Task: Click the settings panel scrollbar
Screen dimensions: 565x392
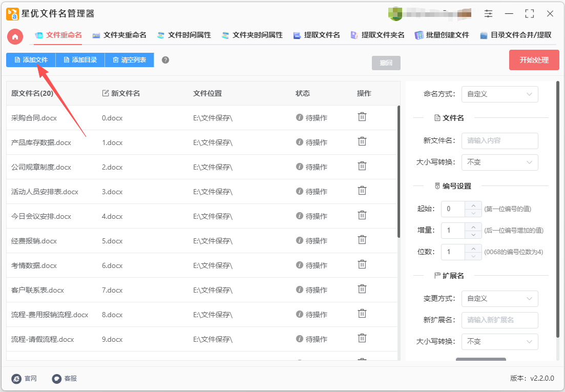Action: [558, 209]
